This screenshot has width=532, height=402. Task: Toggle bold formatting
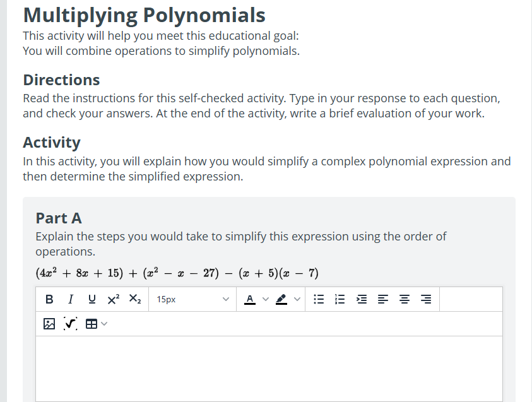pyautogui.click(x=49, y=299)
